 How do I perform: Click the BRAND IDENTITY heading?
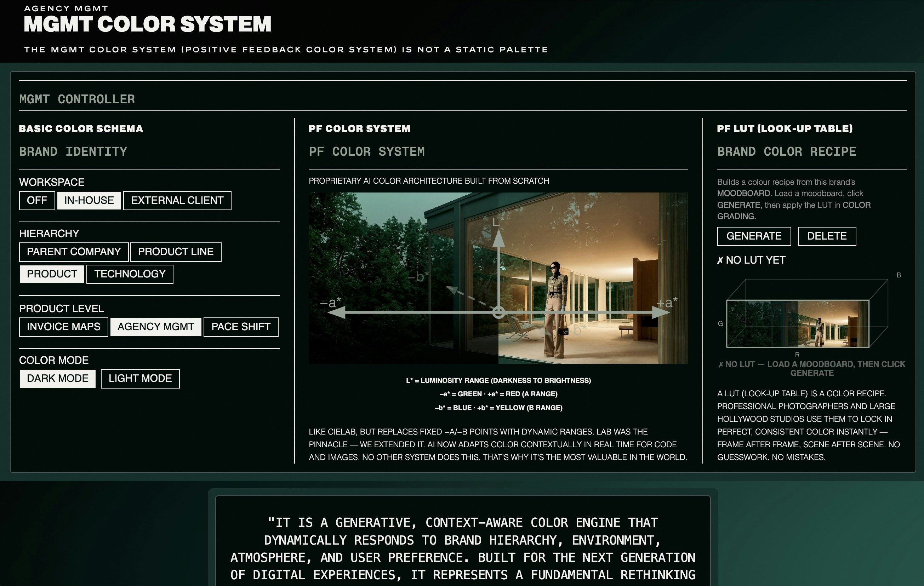[73, 151]
